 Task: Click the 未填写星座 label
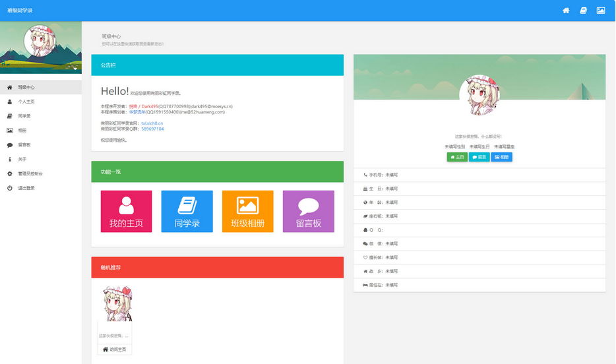coord(504,147)
